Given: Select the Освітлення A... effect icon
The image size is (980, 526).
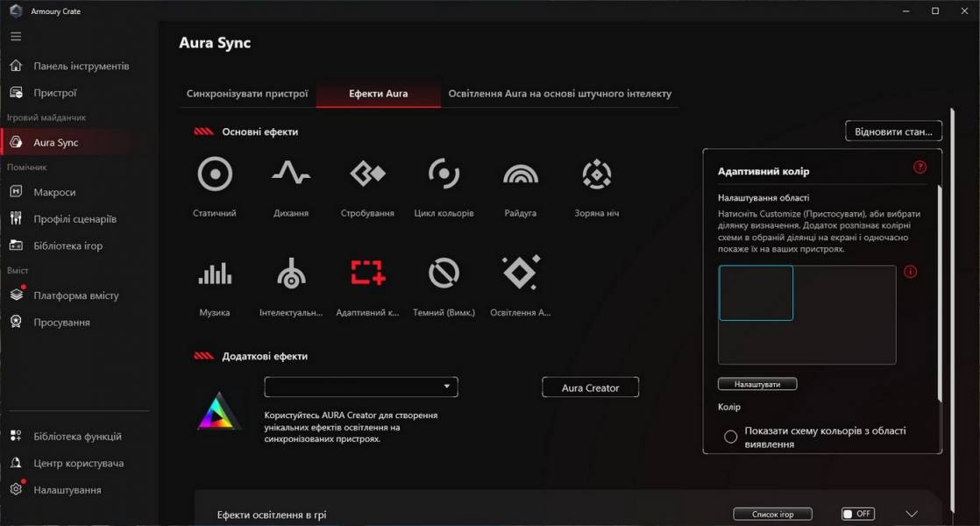Looking at the screenshot, I should coord(522,273).
